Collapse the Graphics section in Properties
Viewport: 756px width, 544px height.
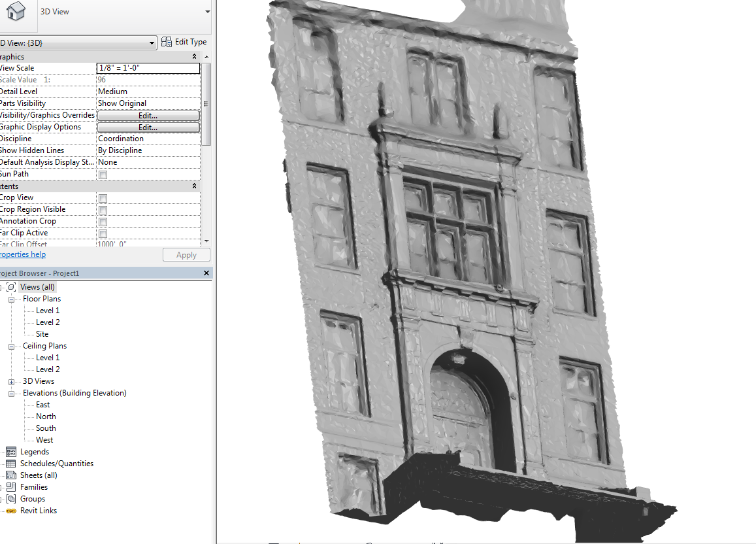click(193, 56)
